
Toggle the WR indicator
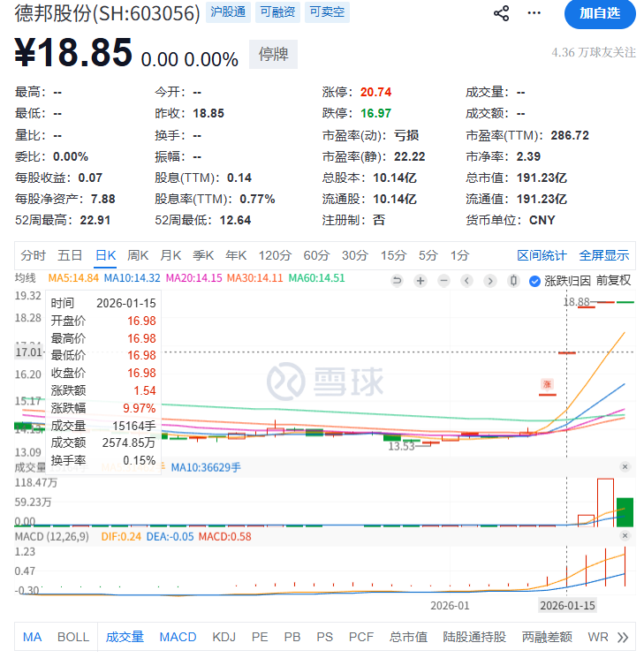point(598,637)
